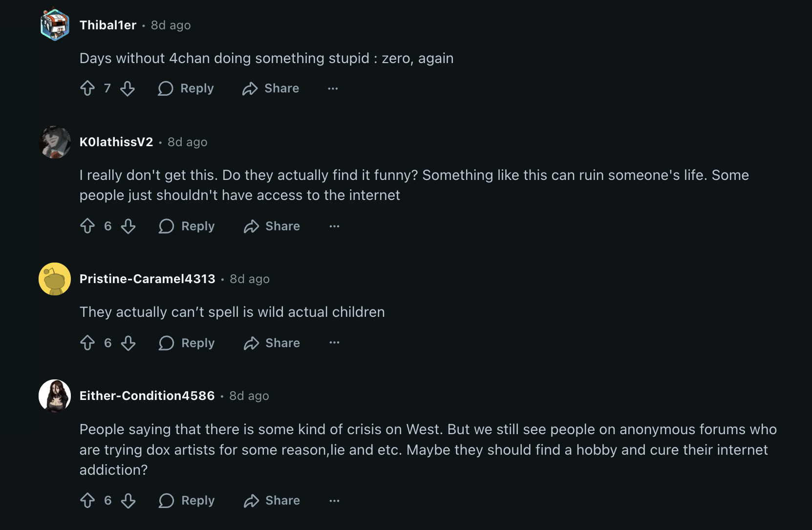Reply to Thibal1er's 4chan comment

coord(186,88)
